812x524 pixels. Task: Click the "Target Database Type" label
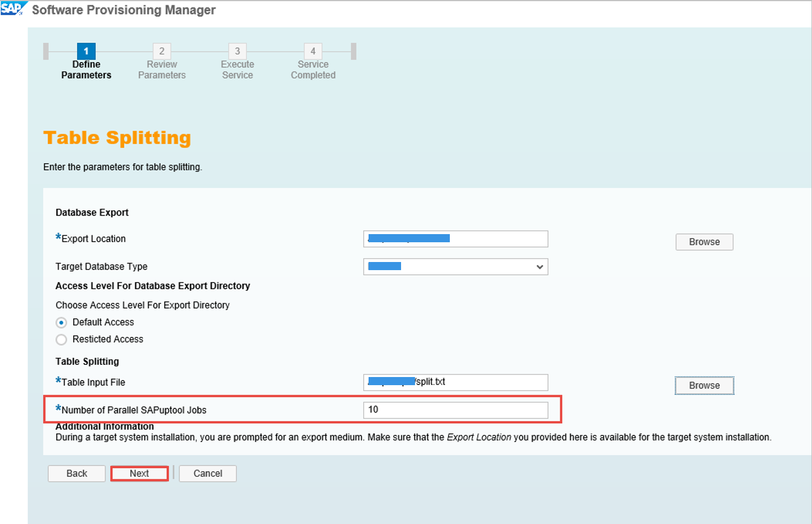102,267
